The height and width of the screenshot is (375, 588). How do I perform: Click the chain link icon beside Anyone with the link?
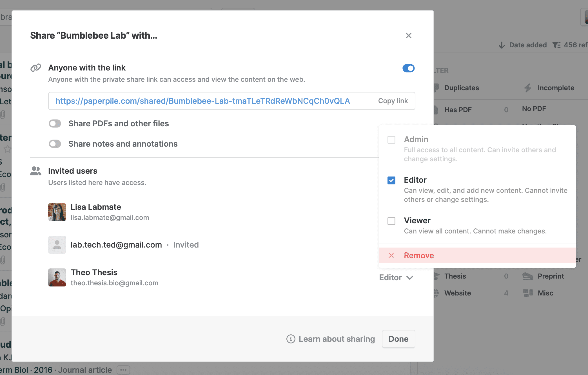(36, 68)
